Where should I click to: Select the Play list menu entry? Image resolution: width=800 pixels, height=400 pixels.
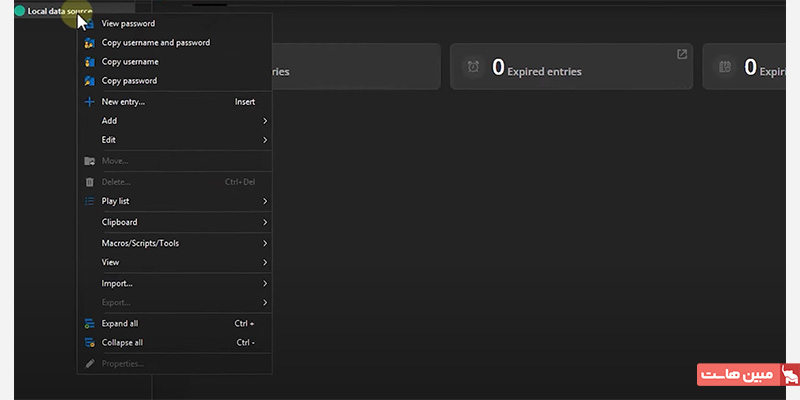pyautogui.click(x=116, y=201)
